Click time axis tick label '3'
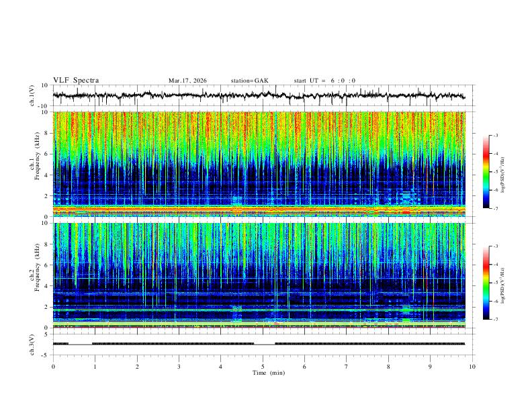This screenshot has width=532, height=411. click(x=179, y=367)
